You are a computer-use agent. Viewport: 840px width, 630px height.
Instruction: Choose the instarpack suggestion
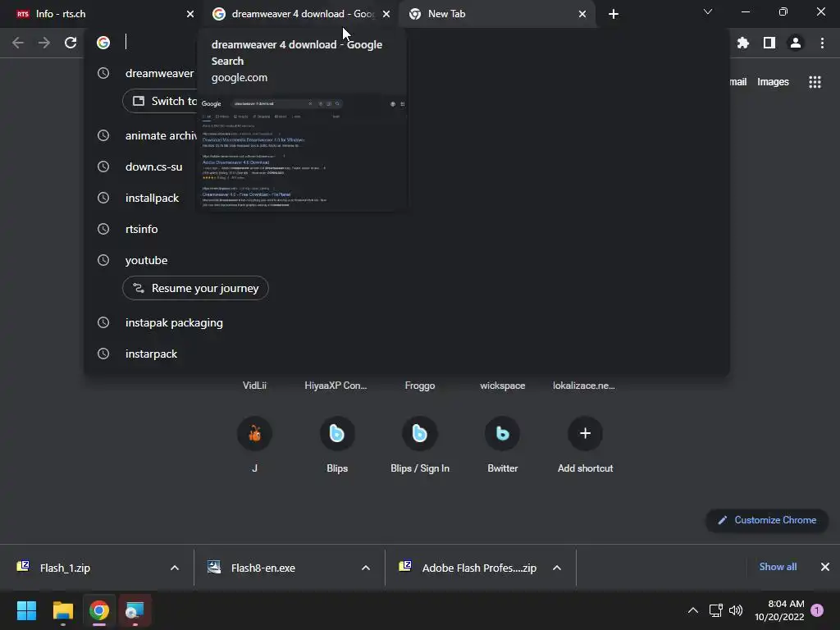point(407,354)
